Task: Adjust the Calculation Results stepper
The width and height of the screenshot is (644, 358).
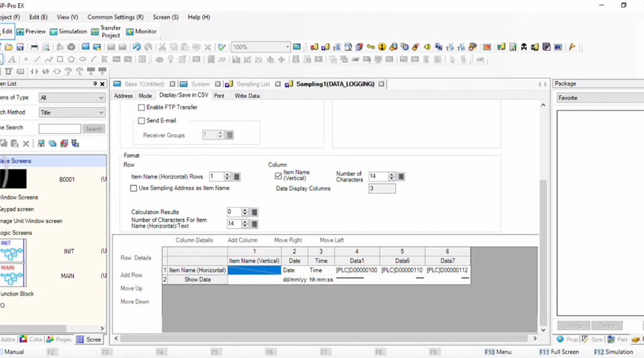Action: 245,212
